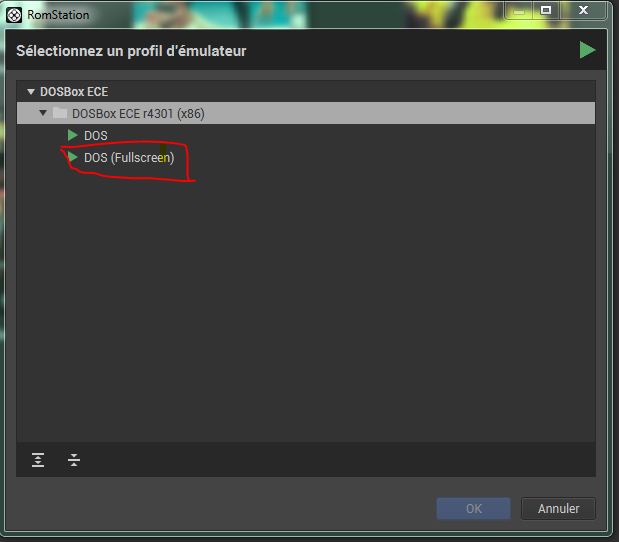Viewport: 619px width, 542px height.
Task: Click the Expand All tree icon
Action: pyautogui.click(x=38, y=460)
